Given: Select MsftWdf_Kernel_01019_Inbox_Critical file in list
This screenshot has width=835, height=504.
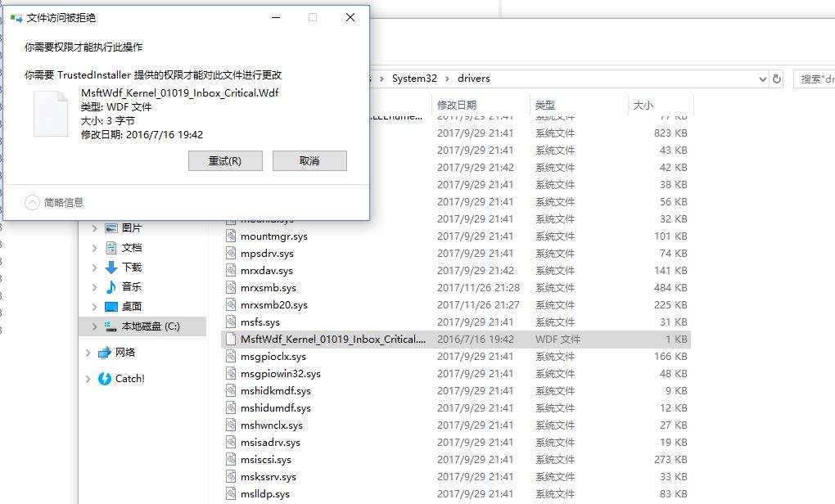Looking at the screenshot, I should 332,340.
